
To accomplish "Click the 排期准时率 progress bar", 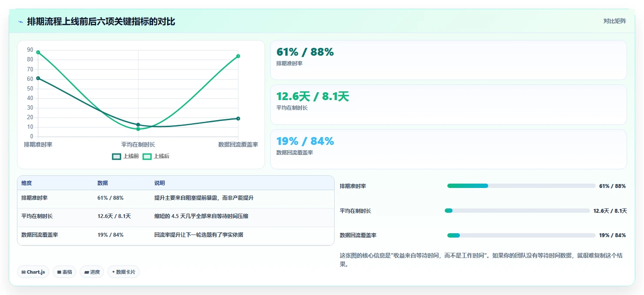I will 521,186.
